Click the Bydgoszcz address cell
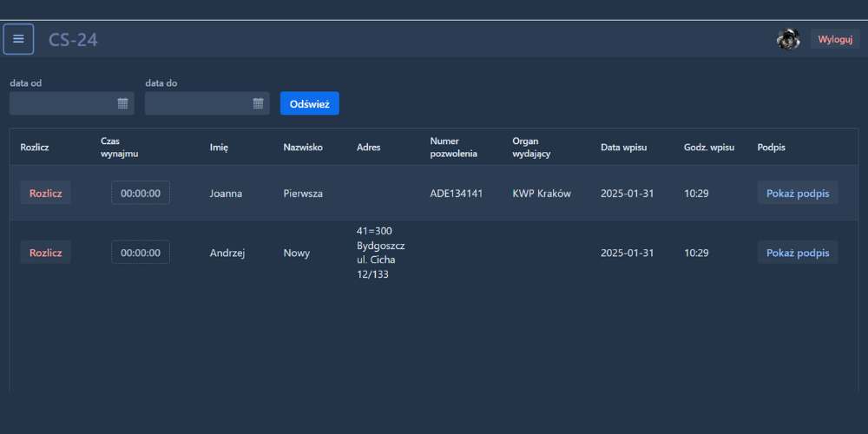This screenshot has height=434, width=868. coord(380,253)
